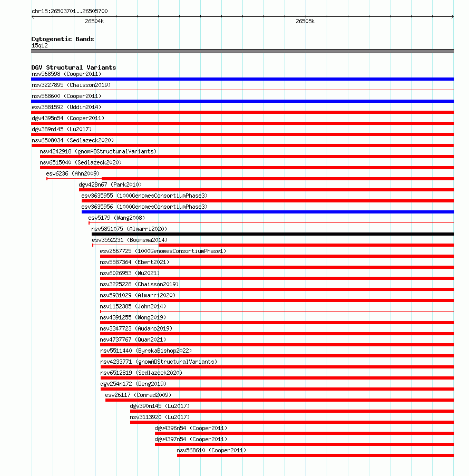The width and height of the screenshot is (469, 476).
Task: Select dgv390n145 (Lu2017) label
Action: (x=160, y=406)
